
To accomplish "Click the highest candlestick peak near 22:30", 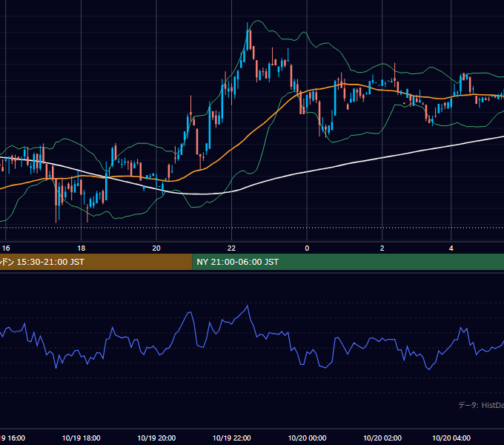I will (247, 36).
